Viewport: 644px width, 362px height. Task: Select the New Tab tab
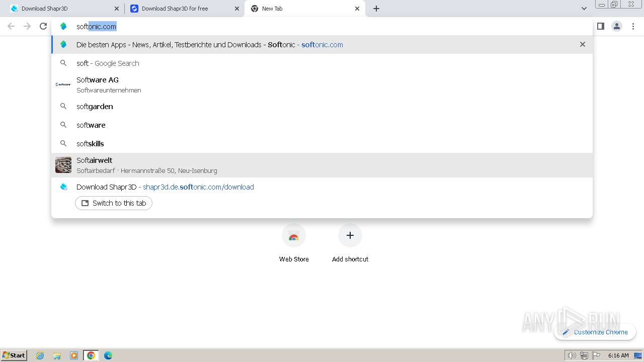304,9
